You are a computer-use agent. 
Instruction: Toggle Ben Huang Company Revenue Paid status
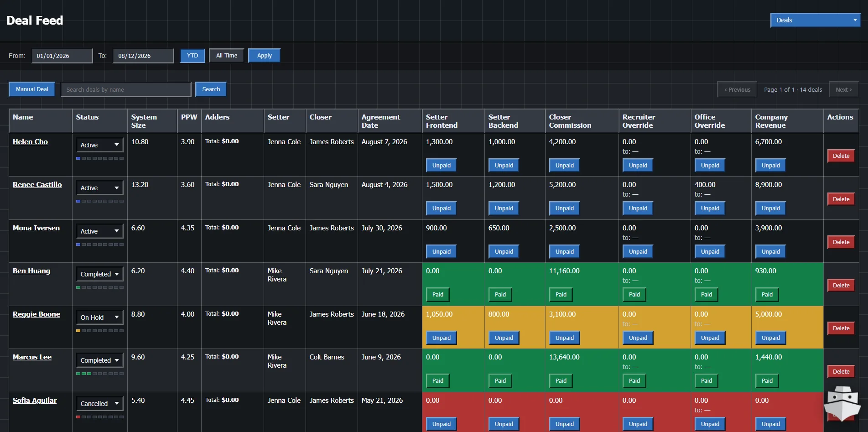(x=767, y=295)
